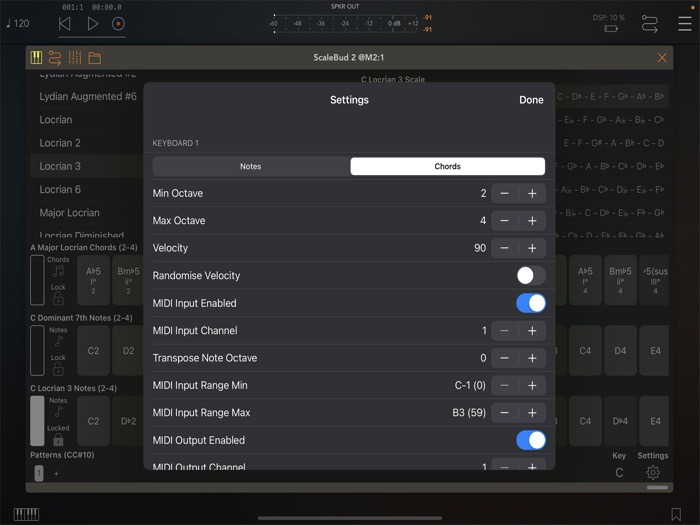Close the ScaleBud 2 plugin window
The image size is (700, 525).
(x=662, y=58)
